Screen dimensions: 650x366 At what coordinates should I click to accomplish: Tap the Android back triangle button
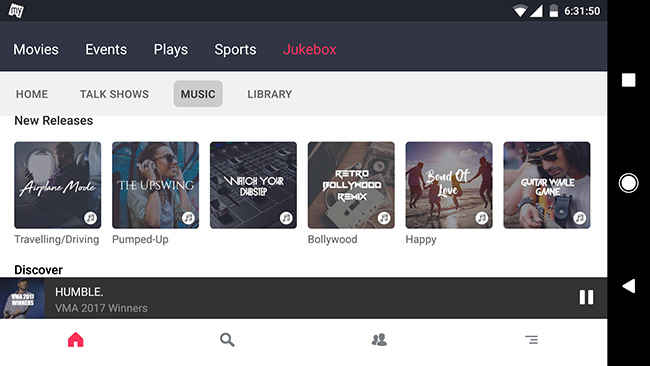[629, 286]
